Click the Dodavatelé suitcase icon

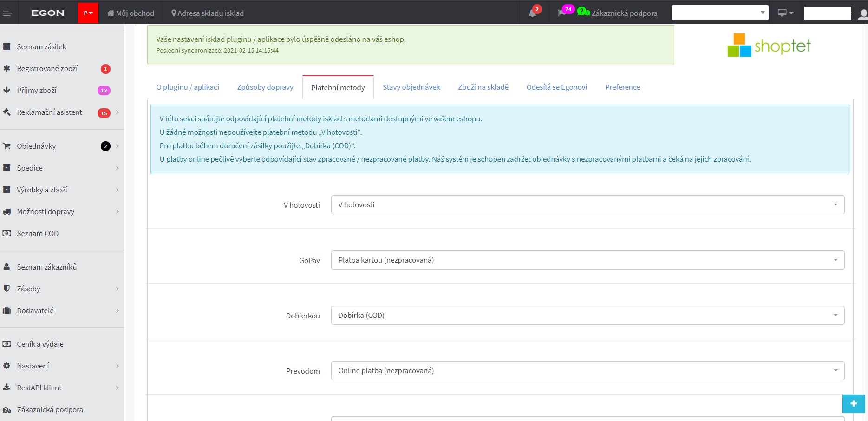click(7, 310)
